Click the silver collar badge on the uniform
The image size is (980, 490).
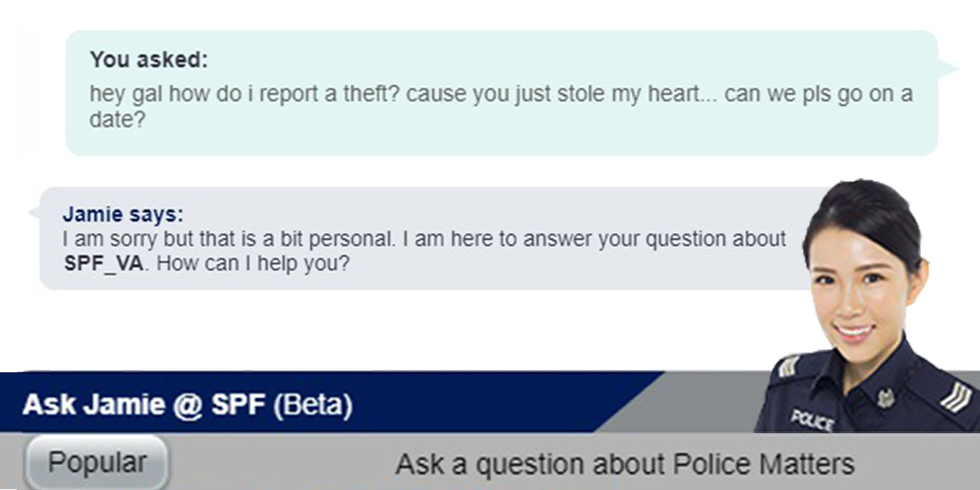[887, 397]
